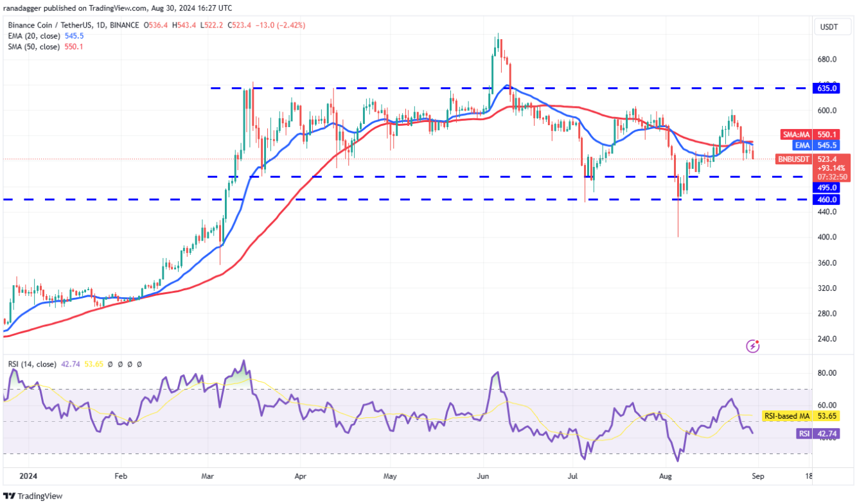Viewport: 857px width, 504px height.
Task: Click the 280.0 price axis value
Action: coord(827,313)
